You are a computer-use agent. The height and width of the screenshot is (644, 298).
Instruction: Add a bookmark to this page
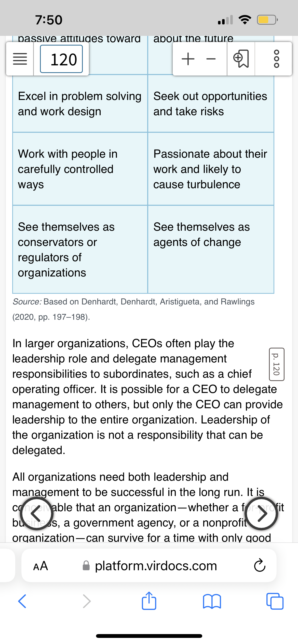[241, 59]
